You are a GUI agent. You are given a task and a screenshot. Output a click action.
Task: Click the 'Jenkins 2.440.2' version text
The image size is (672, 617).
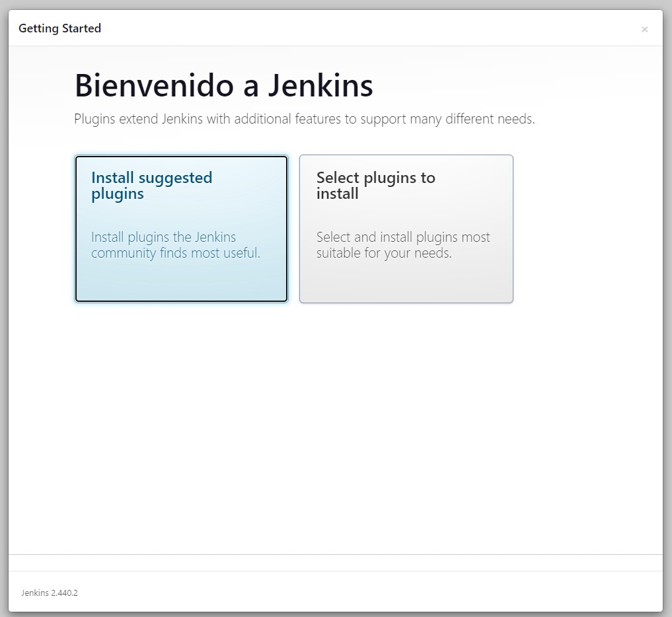tap(50, 593)
